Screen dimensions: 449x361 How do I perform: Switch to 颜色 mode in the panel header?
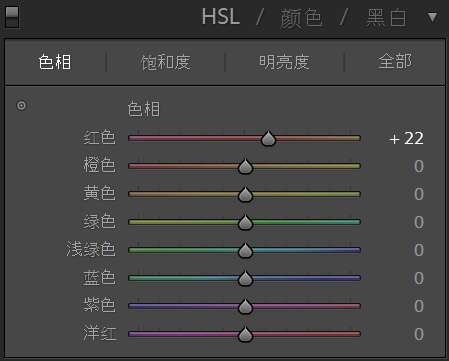coord(301,18)
